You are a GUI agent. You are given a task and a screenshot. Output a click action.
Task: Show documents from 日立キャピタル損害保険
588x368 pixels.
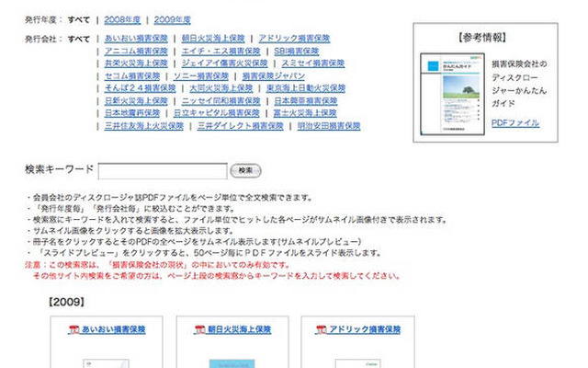[x=217, y=113]
